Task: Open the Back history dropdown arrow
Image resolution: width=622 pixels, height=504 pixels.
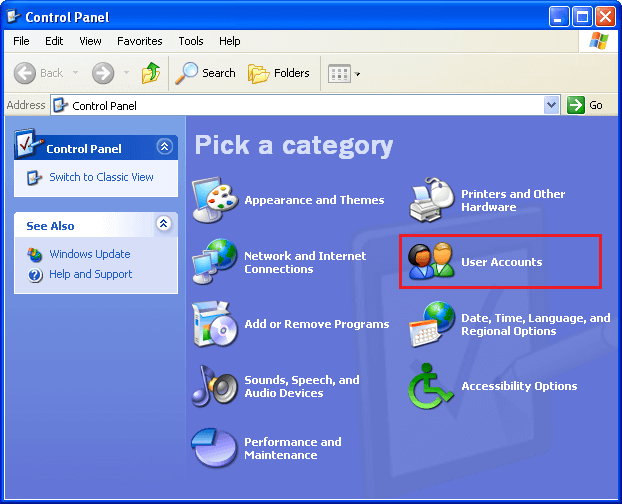Action: point(75,73)
